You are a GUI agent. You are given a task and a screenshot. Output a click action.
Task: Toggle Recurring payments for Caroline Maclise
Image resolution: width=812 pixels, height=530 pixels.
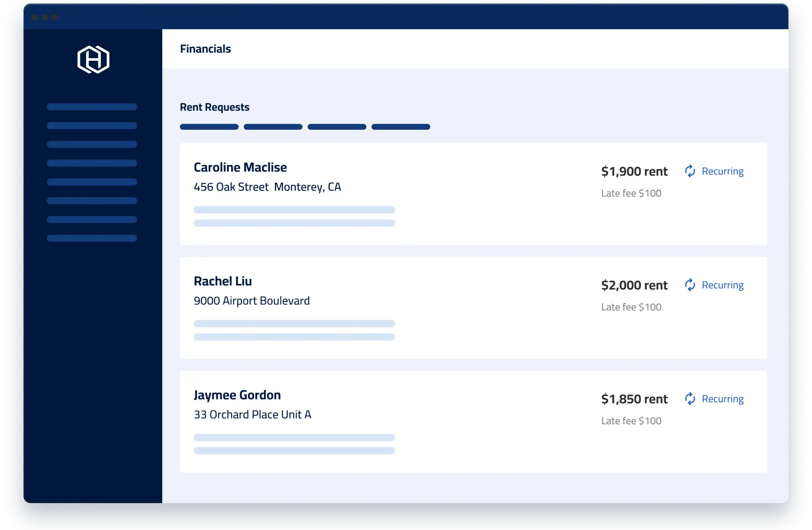tap(722, 171)
